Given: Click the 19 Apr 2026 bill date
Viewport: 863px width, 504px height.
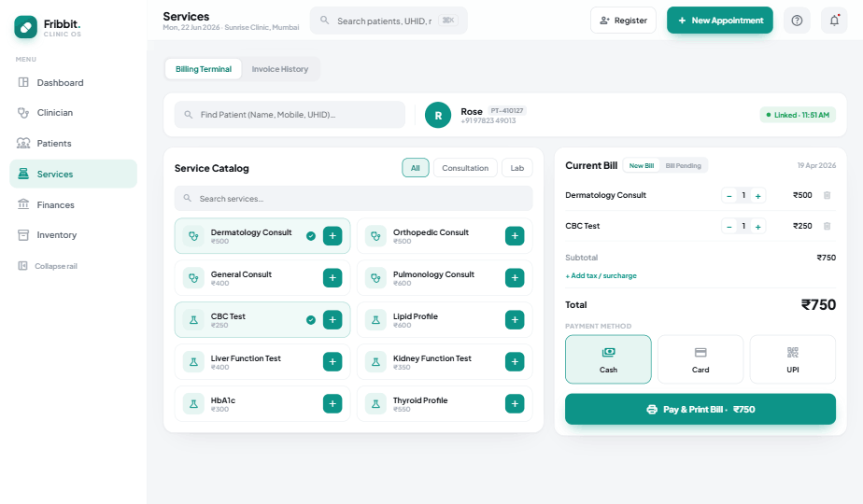Looking at the screenshot, I should (816, 165).
